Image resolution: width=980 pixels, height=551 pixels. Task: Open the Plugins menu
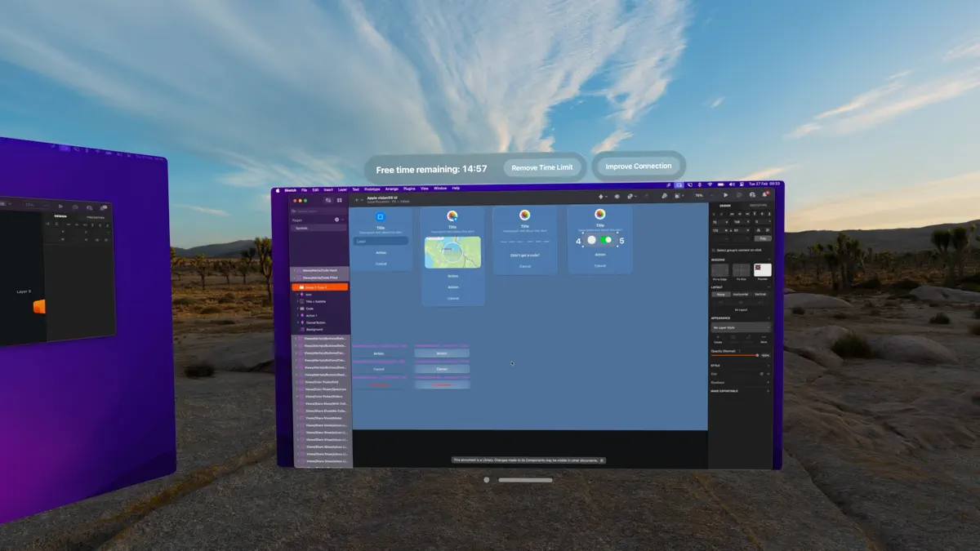click(408, 189)
